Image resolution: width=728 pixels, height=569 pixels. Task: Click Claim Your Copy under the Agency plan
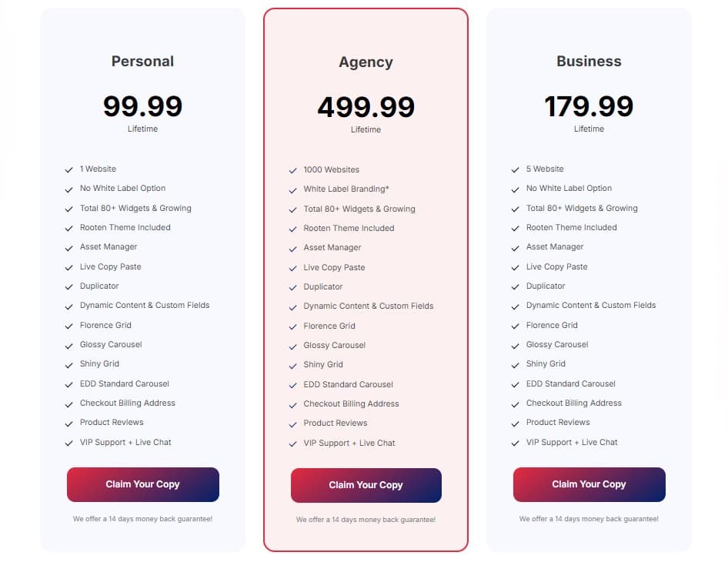click(366, 485)
